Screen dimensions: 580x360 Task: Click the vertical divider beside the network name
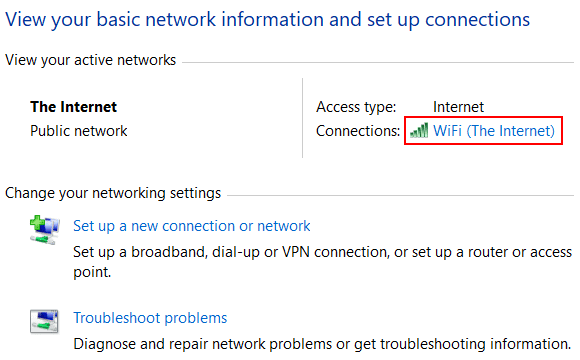click(302, 118)
